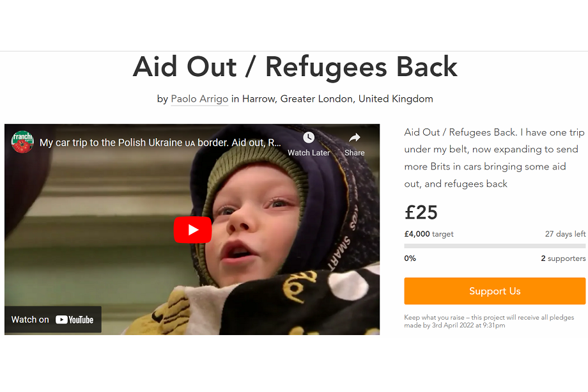
Task: Click the Keep what you raise note
Action: point(489,321)
